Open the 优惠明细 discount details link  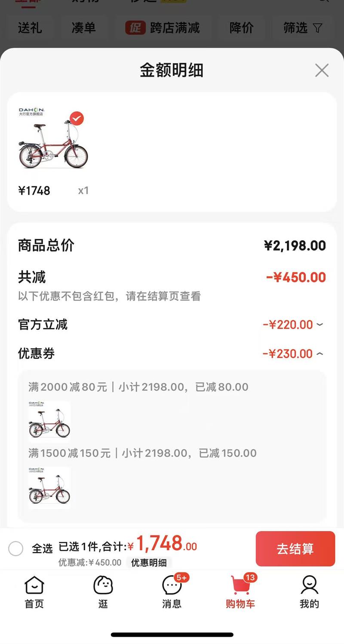point(149,562)
